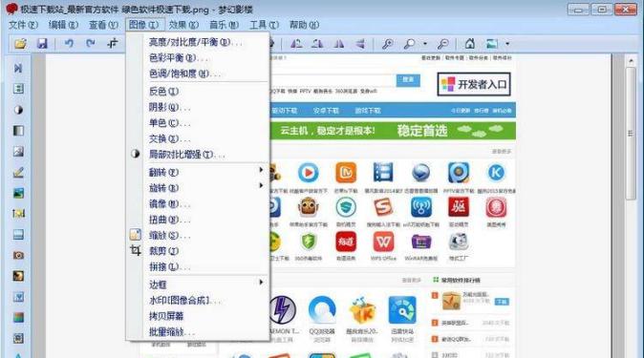Click the floppy disk save icon
Screen dimensions: 644x358
42,43
